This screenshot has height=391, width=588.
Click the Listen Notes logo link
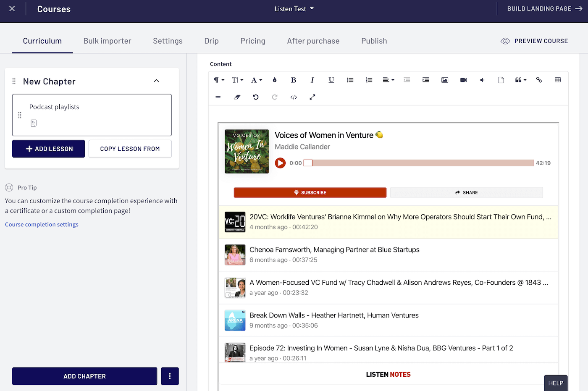click(388, 375)
